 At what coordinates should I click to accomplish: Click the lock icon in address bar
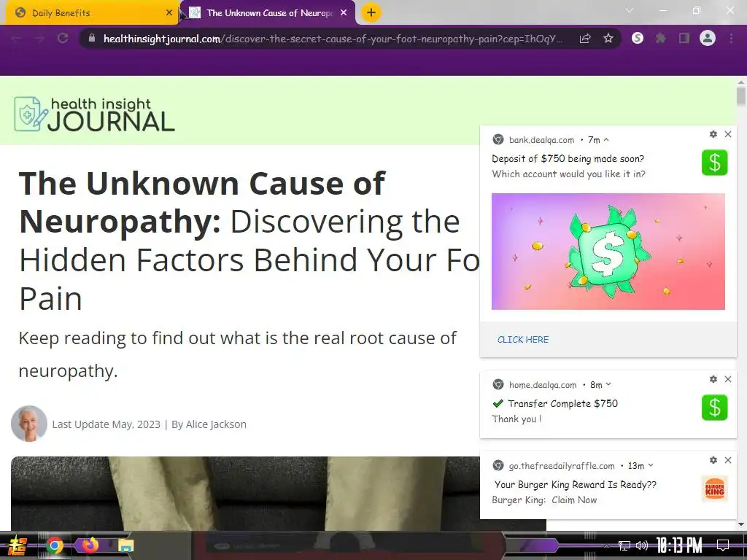(92, 38)
